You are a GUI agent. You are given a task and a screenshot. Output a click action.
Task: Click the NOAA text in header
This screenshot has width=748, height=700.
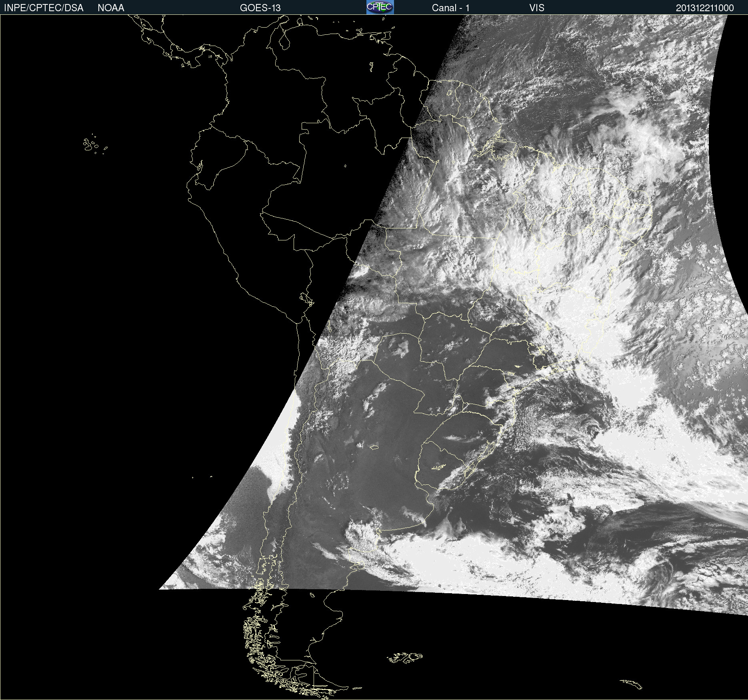111,8
